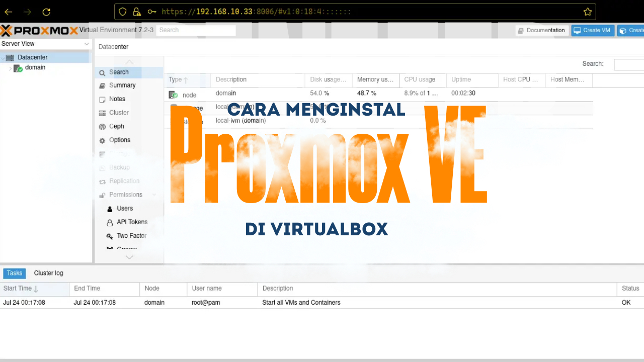
Task: Click the API Tokens user icon
Action: click(110, 222)
